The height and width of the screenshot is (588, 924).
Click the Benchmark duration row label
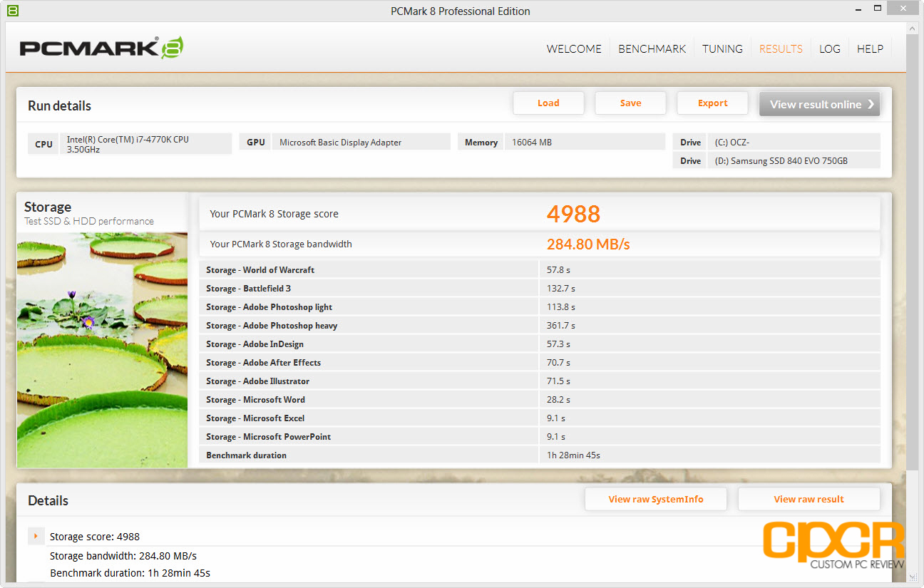coord(246,455)
